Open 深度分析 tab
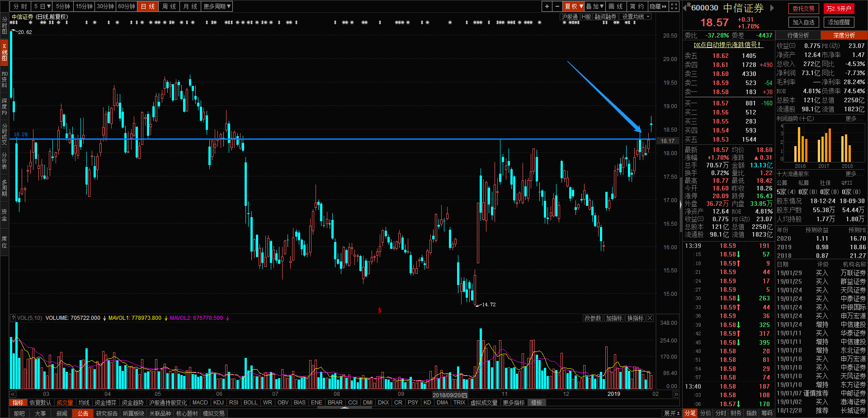 click(844, 35)
